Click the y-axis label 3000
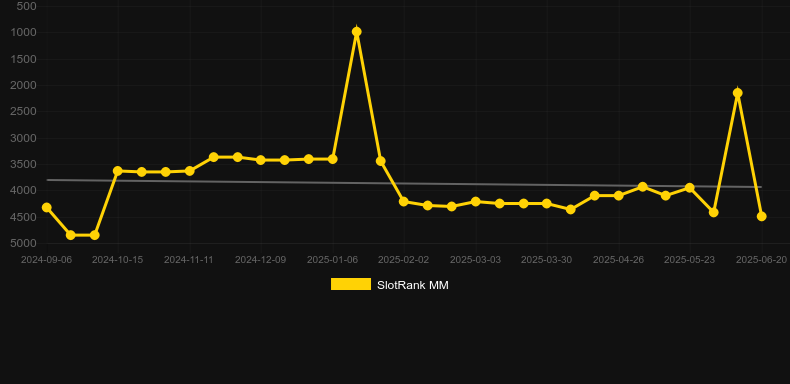This screenshot has width=790, height=384. [24, 138]
